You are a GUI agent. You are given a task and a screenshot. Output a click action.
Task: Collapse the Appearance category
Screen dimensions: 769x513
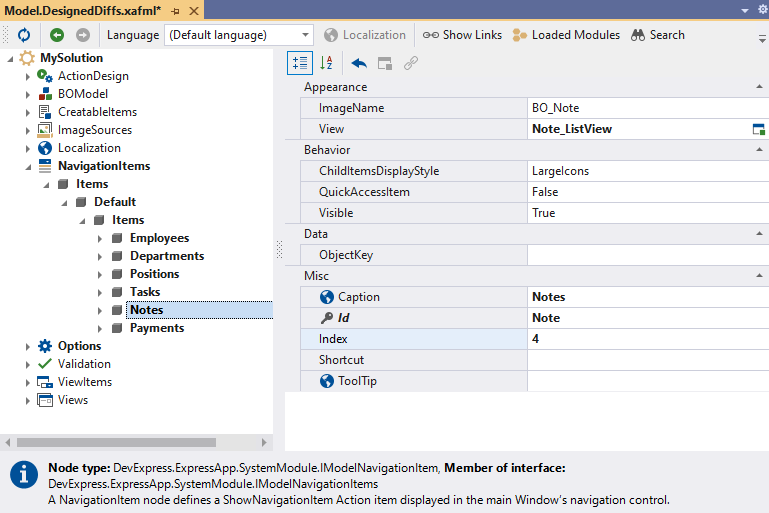tap(759, 87)
